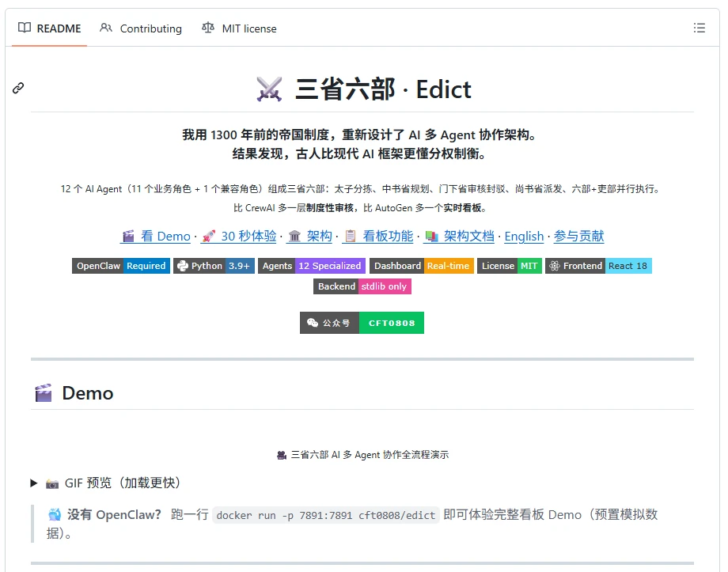The height and width of the screenshot is (572, 728).
Task: Click the Dashboard Real-time badge
Action: click(421, 266)
